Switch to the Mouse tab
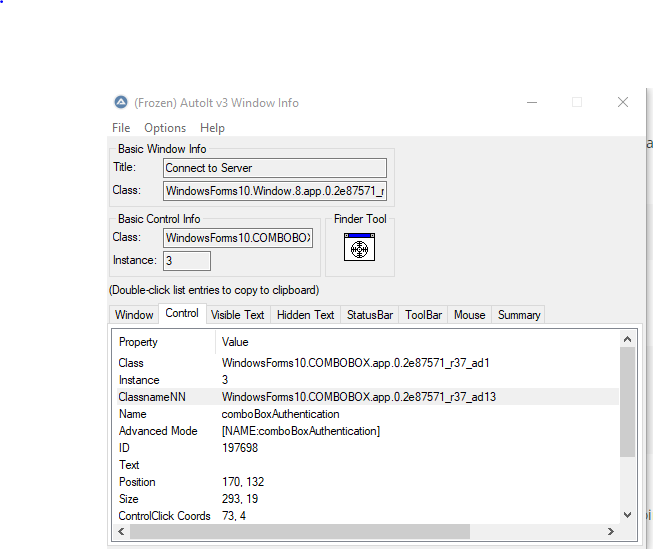Image resolution: width=653 pixels, height=549 pixels. pos(470,314)
